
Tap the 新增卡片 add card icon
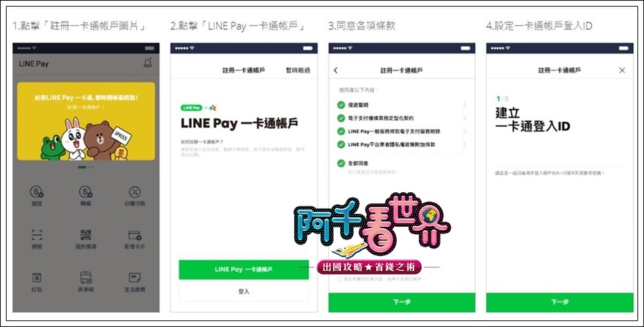(135, 235)
